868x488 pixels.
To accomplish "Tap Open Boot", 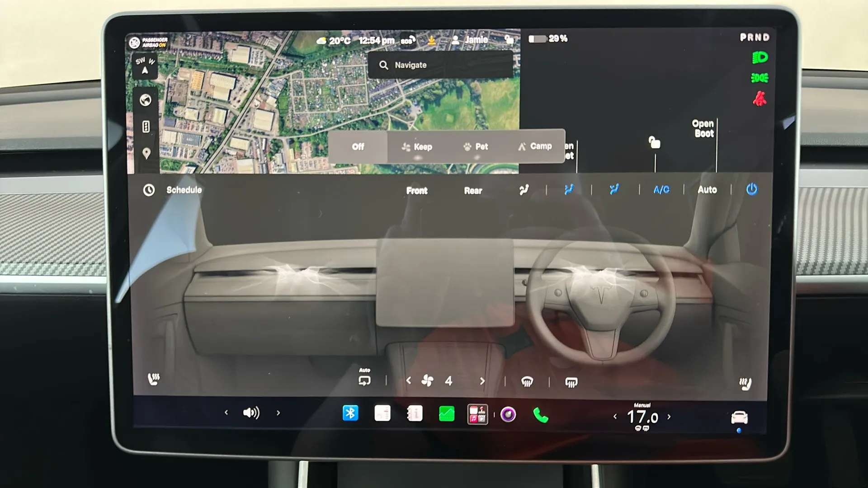I will 703,128.
